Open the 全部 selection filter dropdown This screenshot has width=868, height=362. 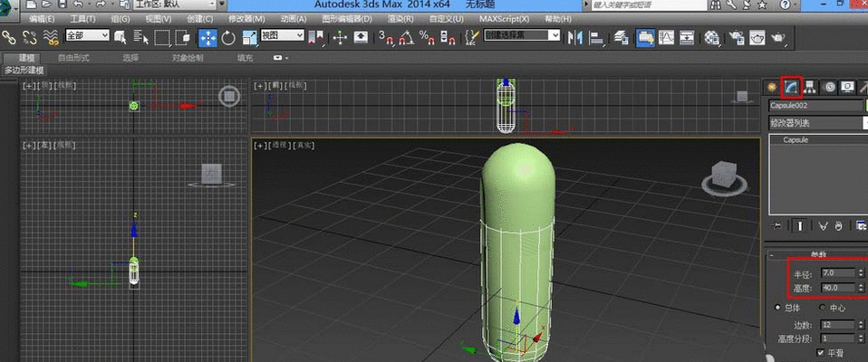[88, 36]
